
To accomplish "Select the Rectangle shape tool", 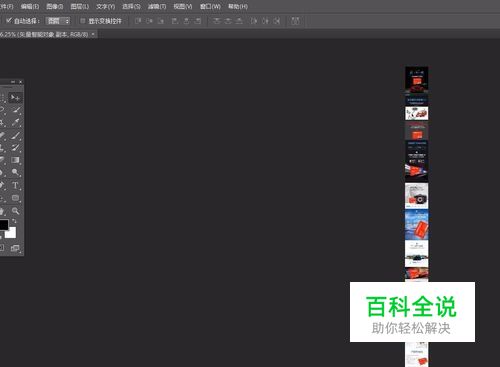I will [15, 198].
